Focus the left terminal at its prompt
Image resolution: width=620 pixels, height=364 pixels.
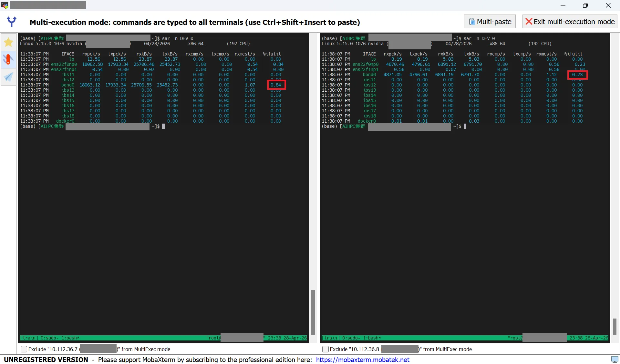coord(164,126)
